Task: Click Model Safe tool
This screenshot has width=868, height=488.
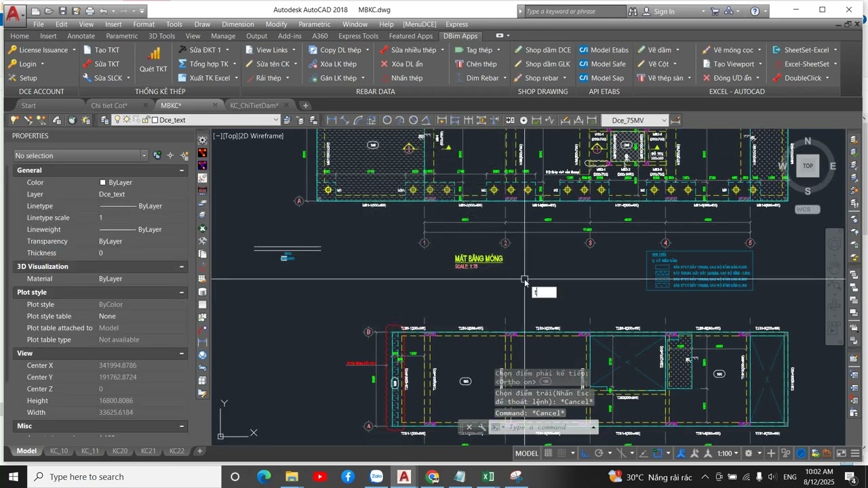Action: click(x=602, y=64)
